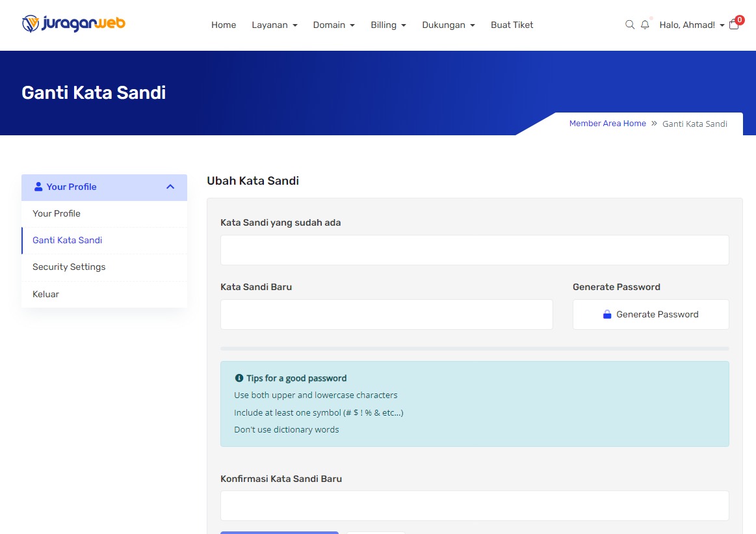Open the search magnifier icon

[x=629, y=25]
